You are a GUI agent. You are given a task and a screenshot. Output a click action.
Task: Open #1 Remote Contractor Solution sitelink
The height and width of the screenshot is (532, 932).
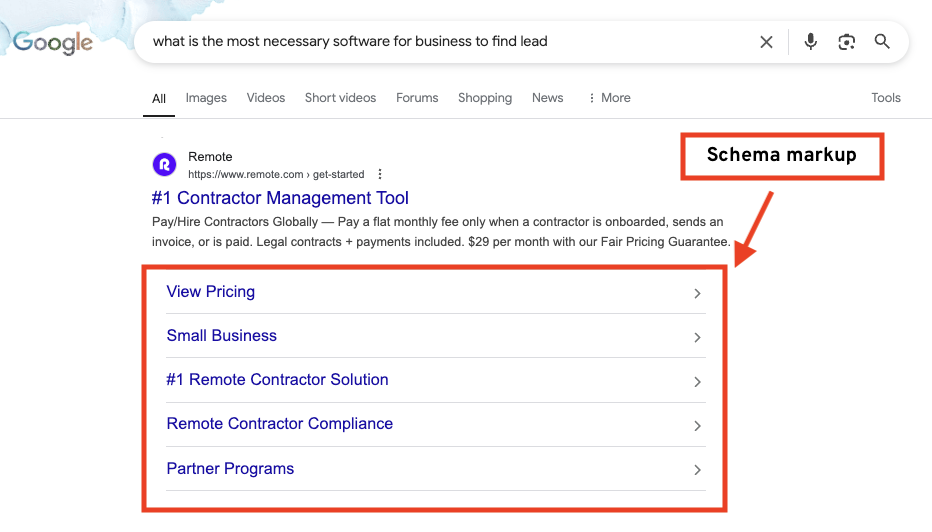pos(278,380)
